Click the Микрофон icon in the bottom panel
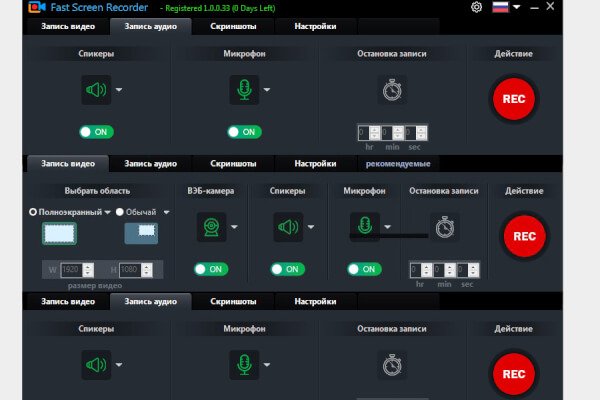Viewport: 600px width, 400px height. pyautogui.click(x=244, y=365)
